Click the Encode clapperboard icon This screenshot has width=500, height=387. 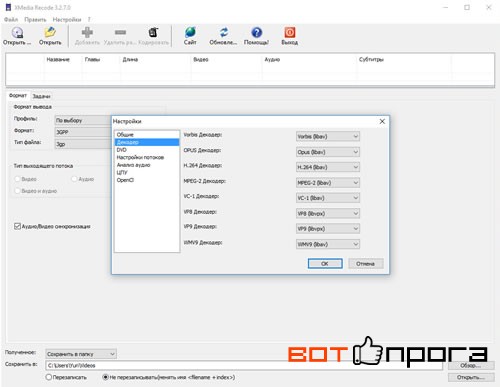(x=153, y=32)
